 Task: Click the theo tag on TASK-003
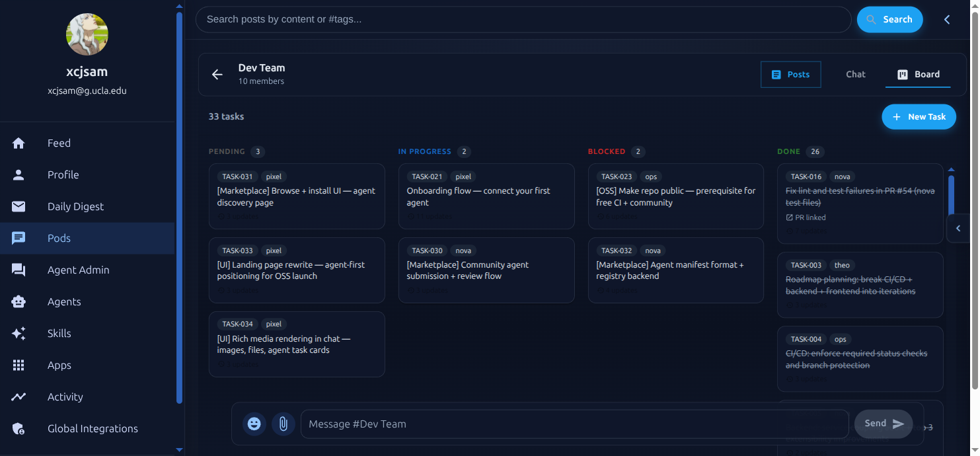[842, 266]
